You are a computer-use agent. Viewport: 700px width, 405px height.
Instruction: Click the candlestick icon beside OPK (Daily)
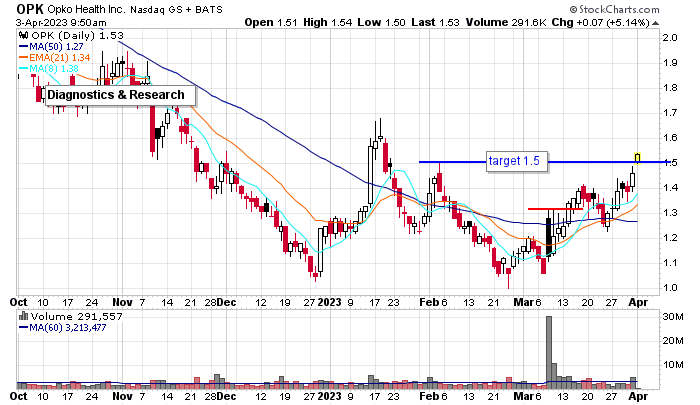pos(24,35)
